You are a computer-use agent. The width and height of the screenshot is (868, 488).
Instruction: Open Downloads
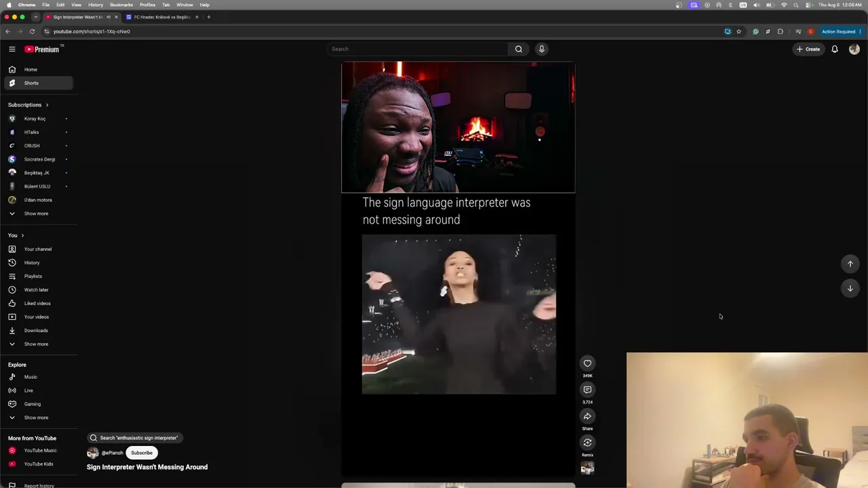coord(38,330)
